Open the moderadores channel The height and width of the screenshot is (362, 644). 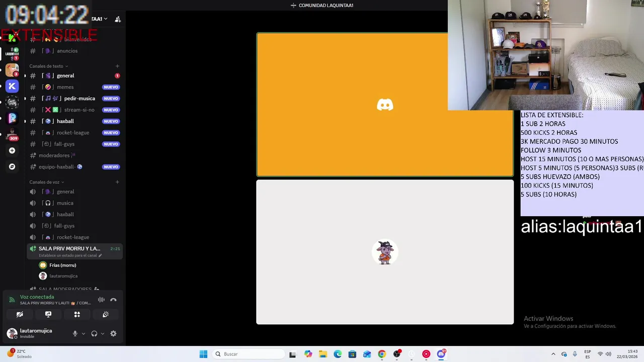(74, 155)
